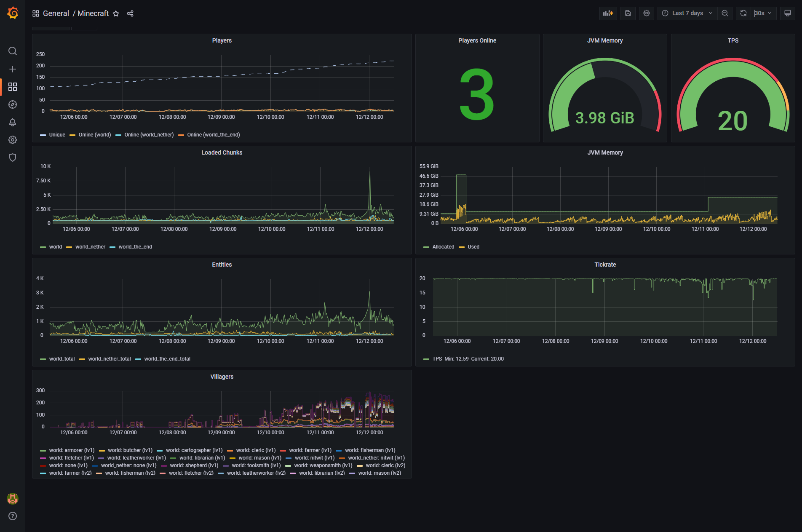Share the dashboard via share icon

click(x=130, y=13)
